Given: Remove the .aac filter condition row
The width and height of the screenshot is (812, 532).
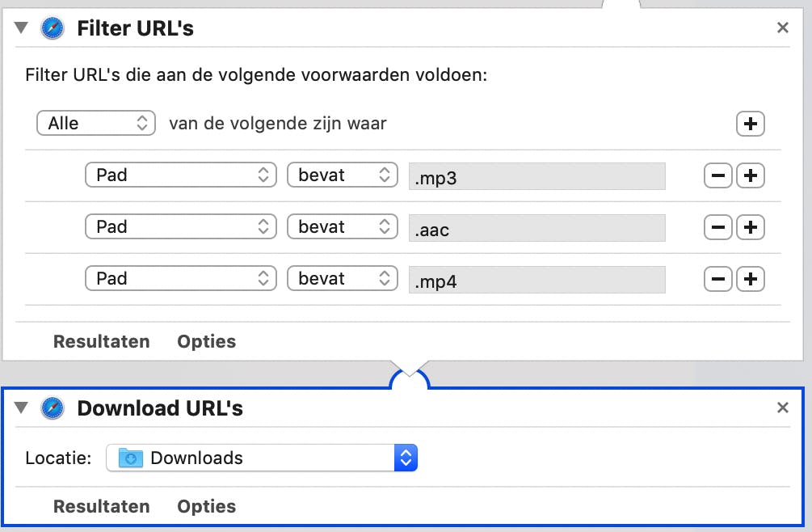Looking at the screenshot, I should point(718,227).
